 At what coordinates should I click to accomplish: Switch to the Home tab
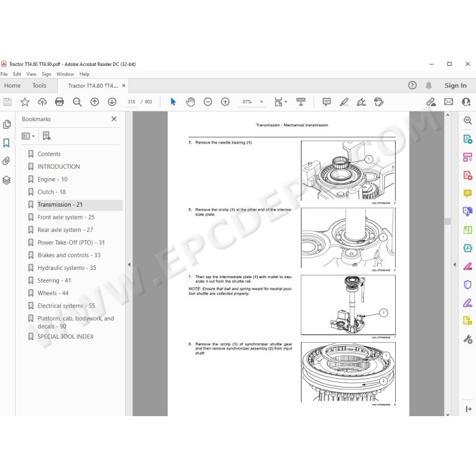[x=12, y=86]
